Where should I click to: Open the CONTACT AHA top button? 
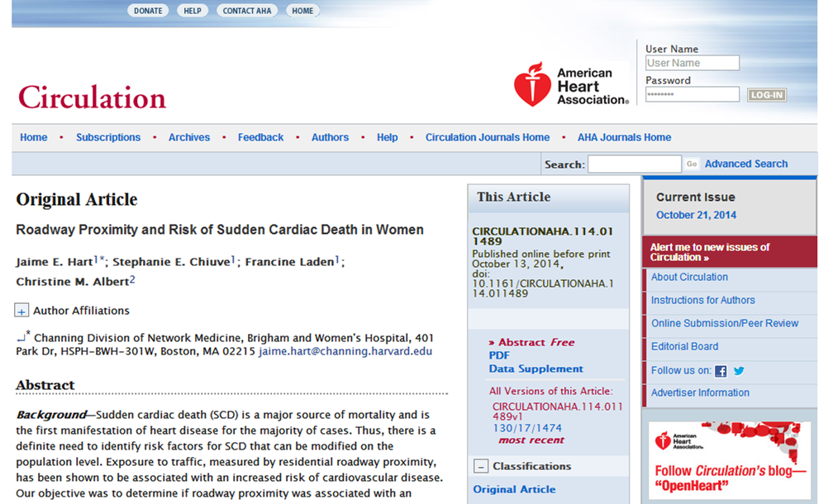point(246,11)
